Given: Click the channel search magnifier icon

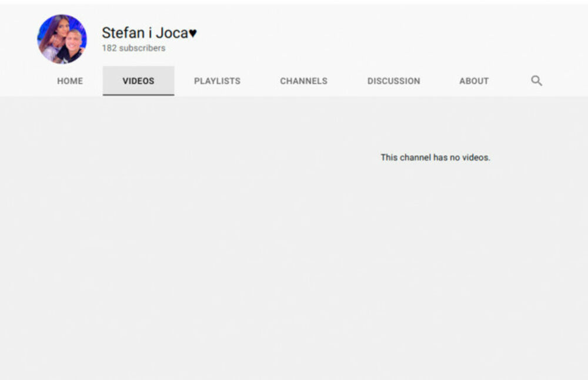Looking at the screenshot, I should tap(536, 81).
